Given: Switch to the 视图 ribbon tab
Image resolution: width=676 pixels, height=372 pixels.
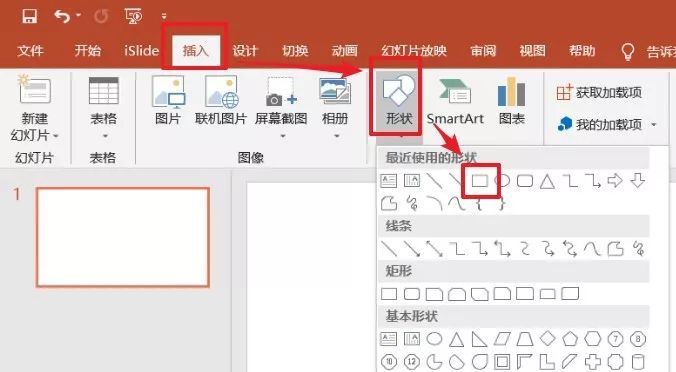Looking at the screenshot, I should point(532,50).
